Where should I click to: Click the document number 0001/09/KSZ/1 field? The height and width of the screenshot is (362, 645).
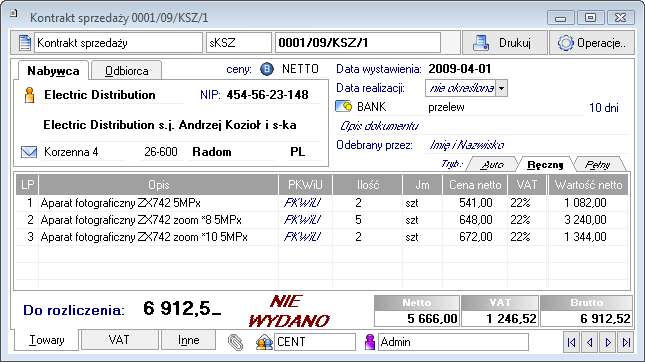[x=357, y=43]
